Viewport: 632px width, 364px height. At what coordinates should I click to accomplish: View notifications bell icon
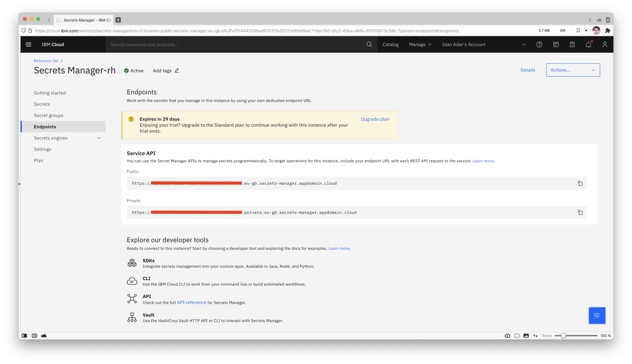(x=588, y=44)
